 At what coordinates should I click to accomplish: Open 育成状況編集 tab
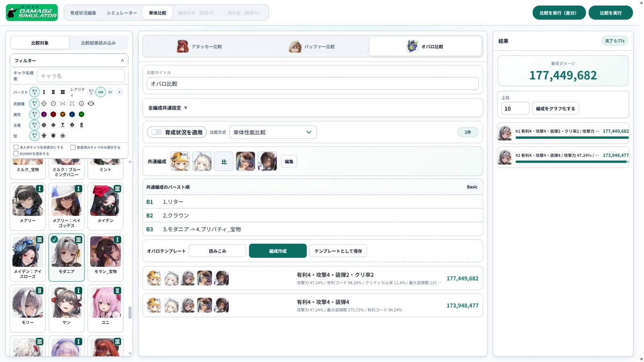coord(83,13)
